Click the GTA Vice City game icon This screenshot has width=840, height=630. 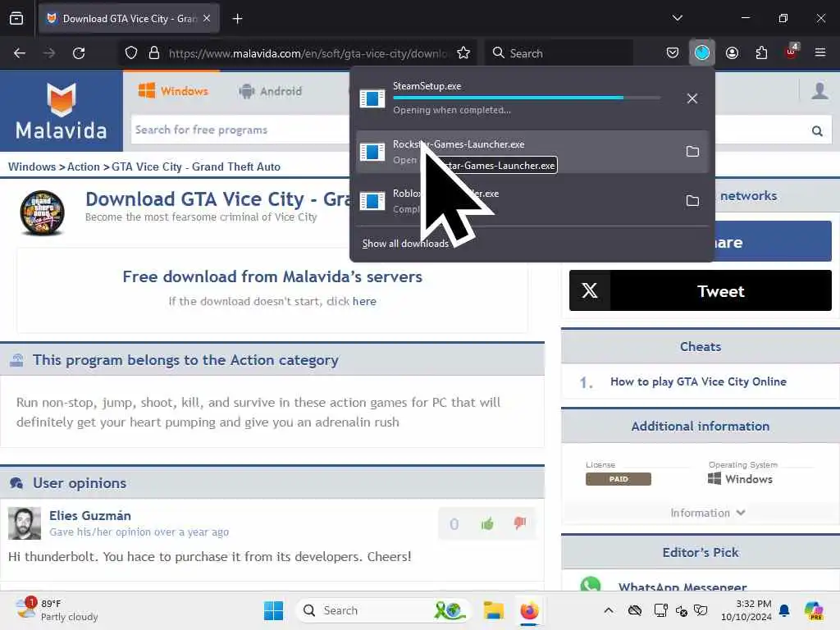pyautogui.click(x=43, y=212)
